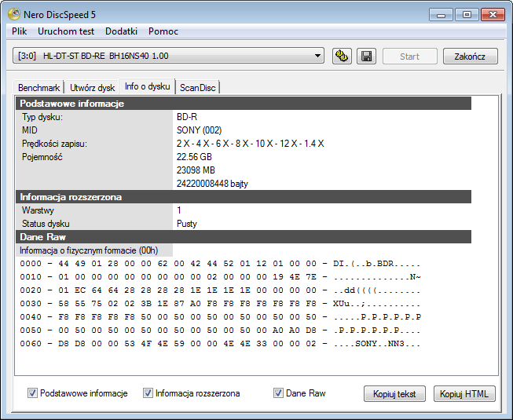
Task: Click the Zakończ button
Action: [470, 57]
